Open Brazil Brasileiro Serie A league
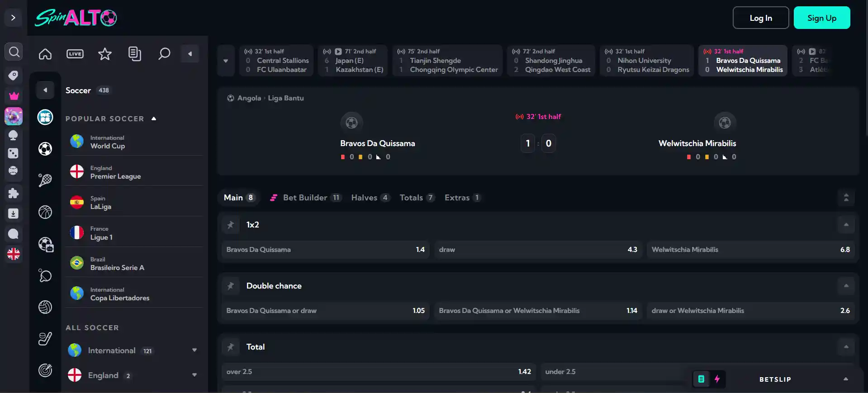The image size is (868, 393). pyautogui.click(x=134, y=263)
